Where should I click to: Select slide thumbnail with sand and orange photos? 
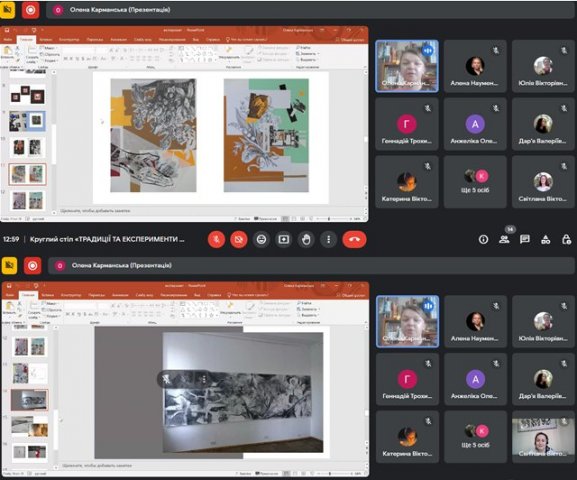pyautogui.click(x=30, y=427)
